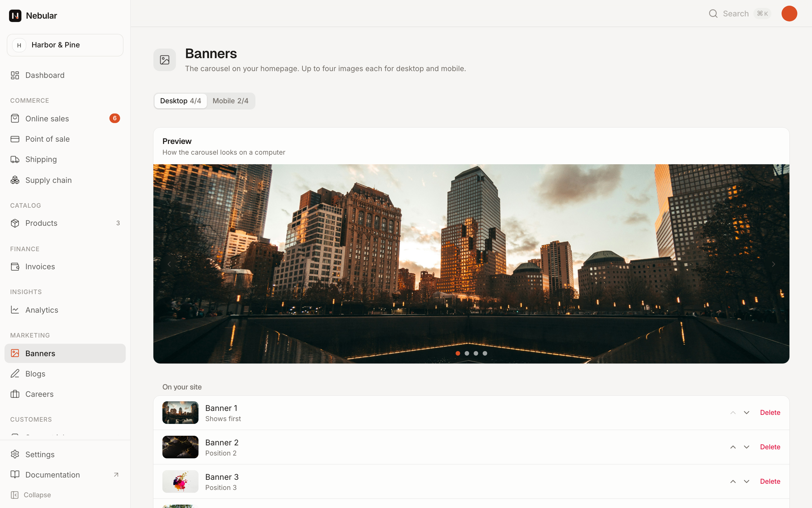Move Banner 2 up with chevron
Image resolution: width=812 pixels, height=508 pixels.
(733, 447)
